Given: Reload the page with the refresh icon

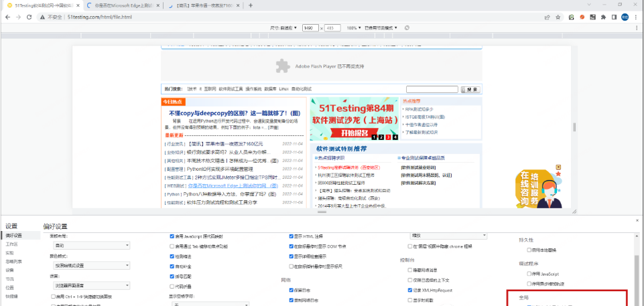Looking at the screenshot, I should [29, 17].
